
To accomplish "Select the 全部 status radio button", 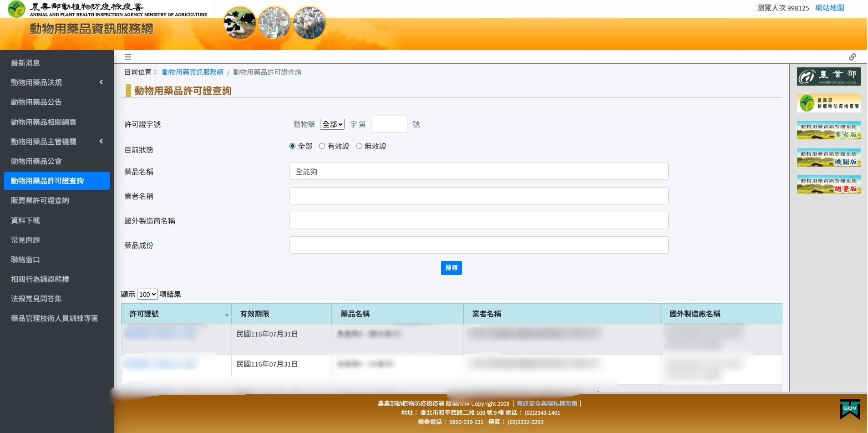I will [292, 146].
